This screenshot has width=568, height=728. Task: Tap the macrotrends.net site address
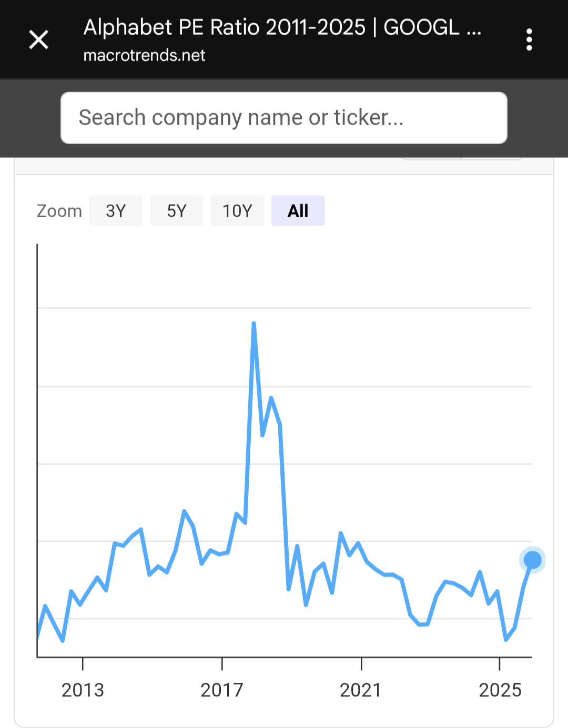[144, 55]
